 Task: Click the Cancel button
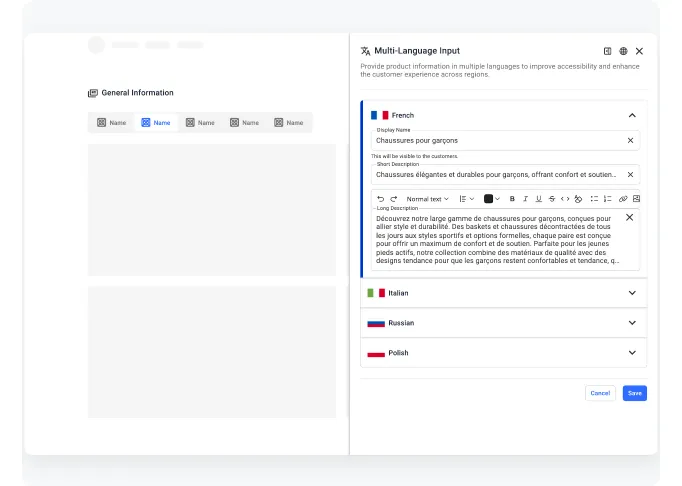(x=600, y=393)
